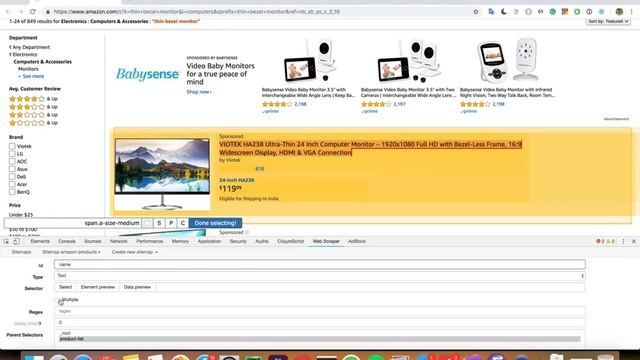Screen dimensions: 640x360
Task: Check the LG brand checkbox
Action: coord(12,153)
